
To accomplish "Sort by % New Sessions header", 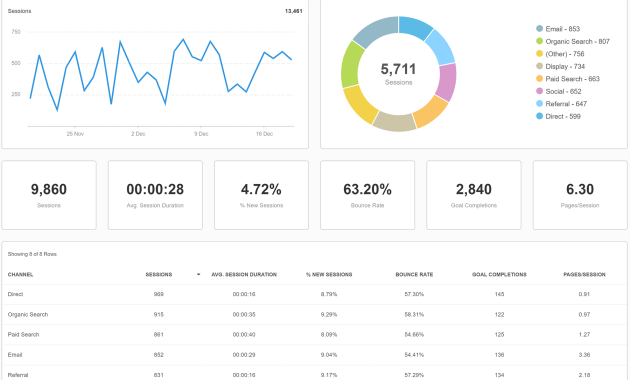I will point(329,274).
